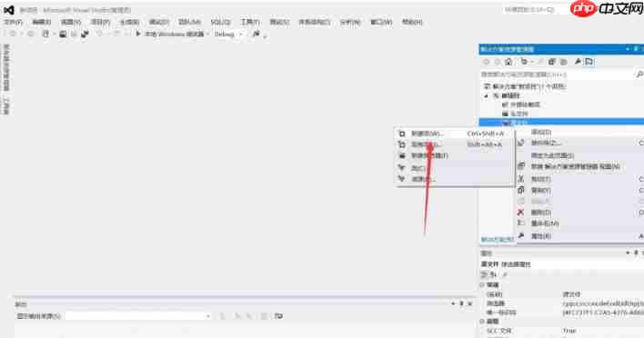Screen dimensions: 644x338
Task: Click the find-in-files toolbar icon
Action: click(x=256, y=34)
